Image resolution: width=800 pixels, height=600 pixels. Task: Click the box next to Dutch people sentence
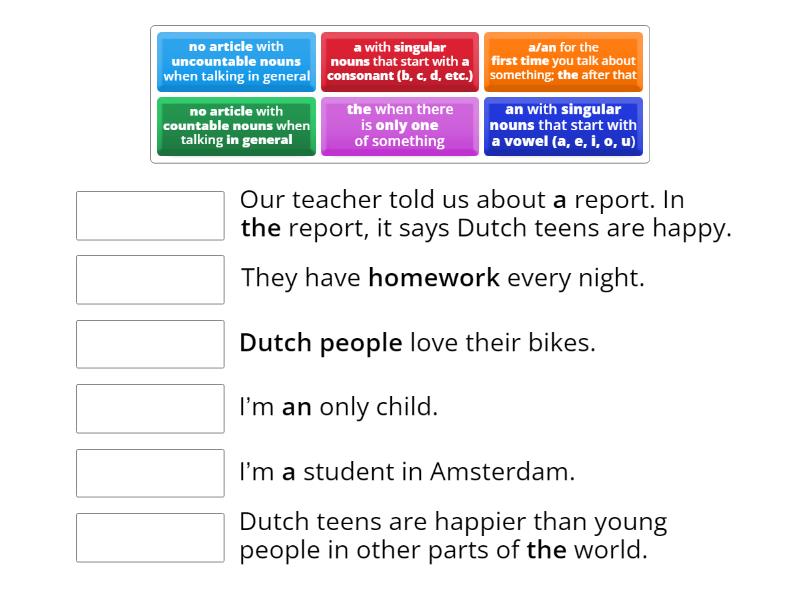pyautogui.click(x=150, y=344)
